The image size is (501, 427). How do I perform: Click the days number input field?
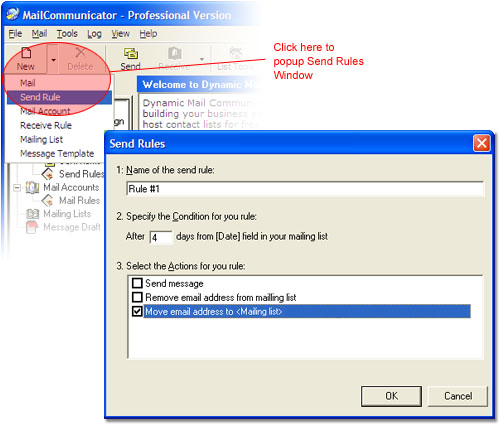pos(161,238)
